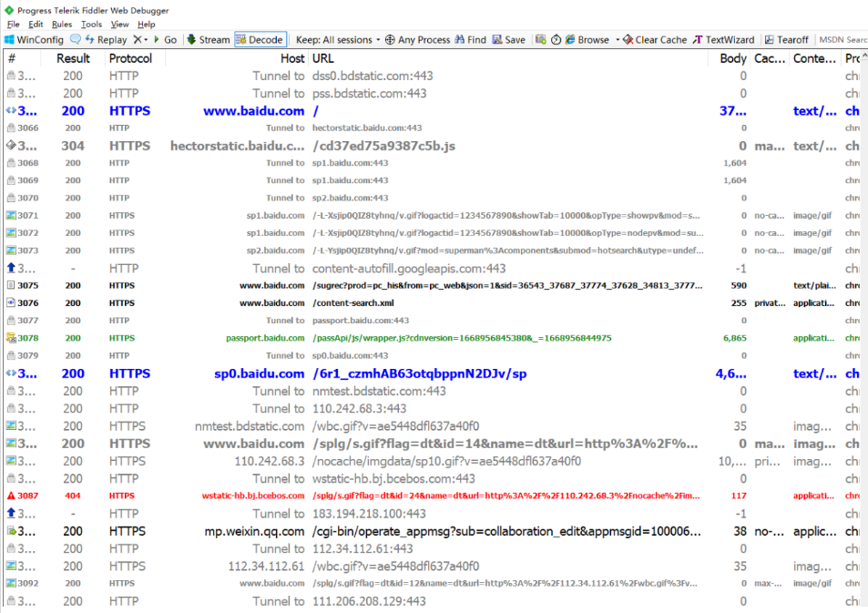868x613 pixels.
Task: Select the 111.206.208.129:443 tunnel row
Action: 433,601
